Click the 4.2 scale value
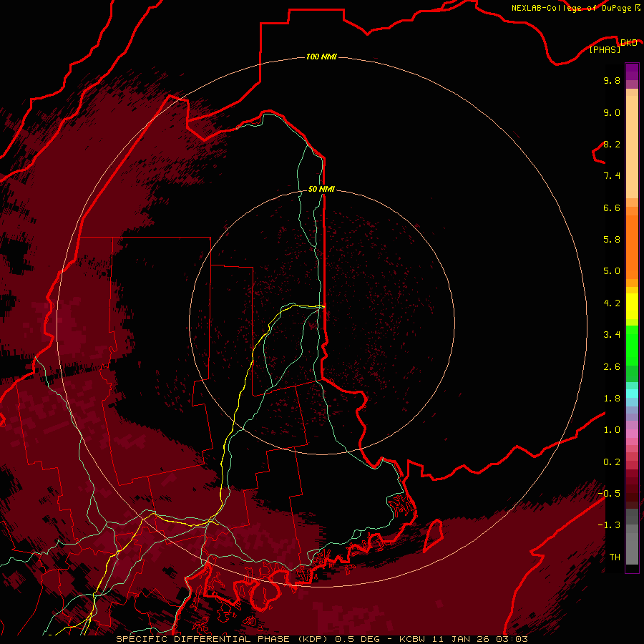 click(x=612, y=303)
